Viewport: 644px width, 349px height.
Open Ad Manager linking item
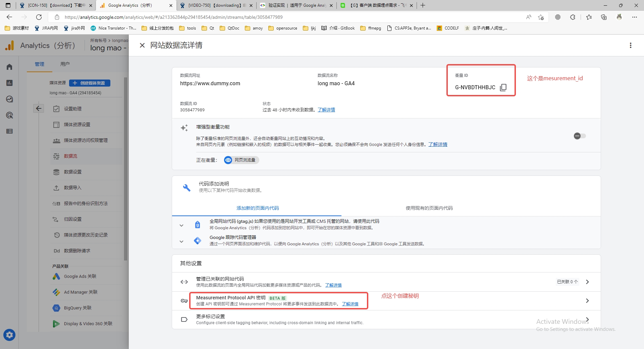coord(86,292)
